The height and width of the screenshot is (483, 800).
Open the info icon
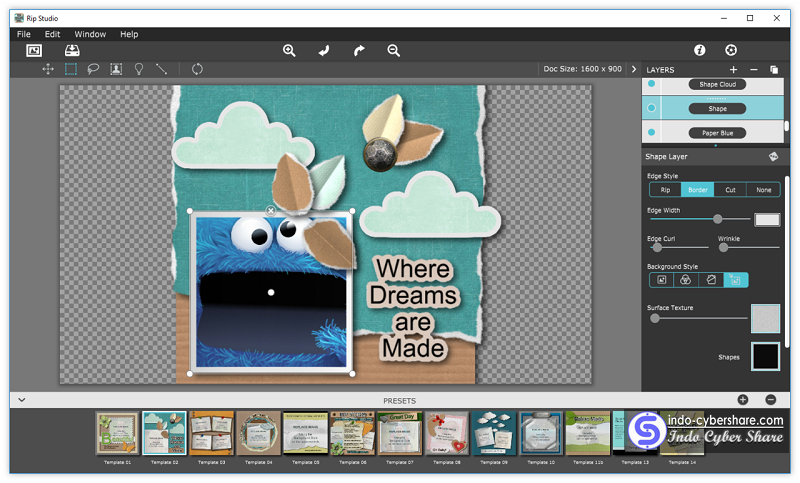coord(699,50)
